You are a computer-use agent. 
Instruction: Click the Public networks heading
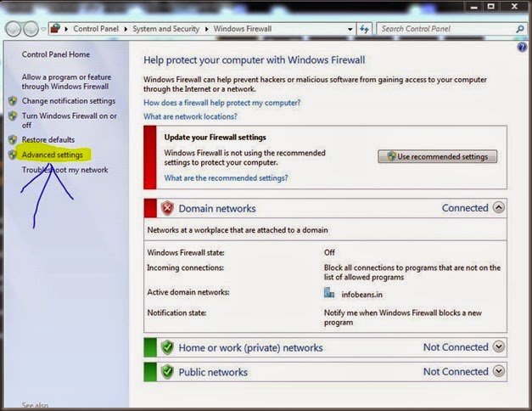pos(213,372)
